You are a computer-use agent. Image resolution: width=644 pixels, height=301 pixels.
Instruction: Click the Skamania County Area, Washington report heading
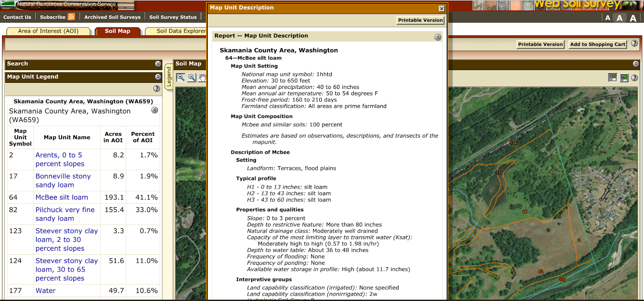(x=279, y=50)
